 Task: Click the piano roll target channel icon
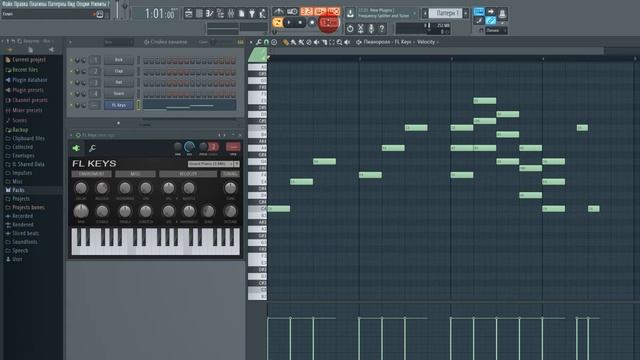[x=359, y=42]
